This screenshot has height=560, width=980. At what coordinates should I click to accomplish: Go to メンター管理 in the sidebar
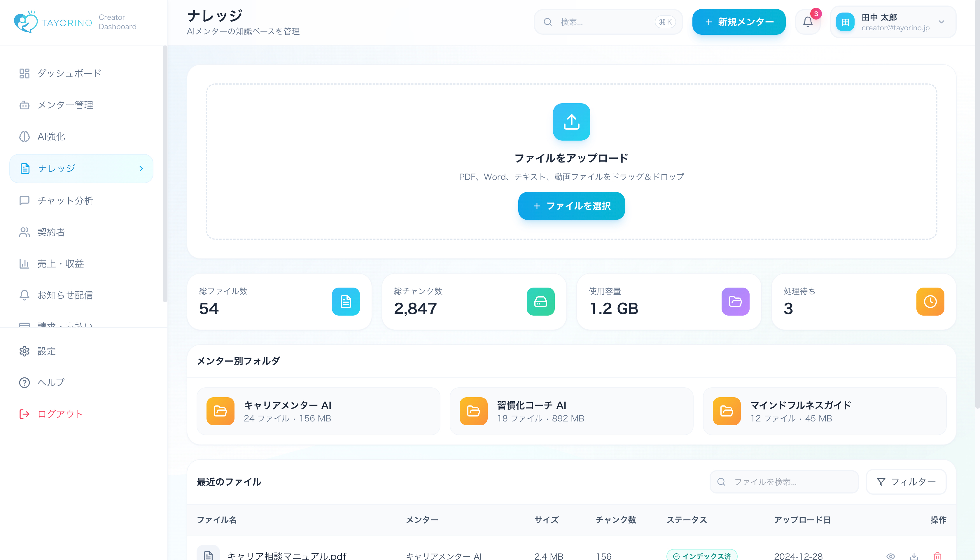(65, 105)
